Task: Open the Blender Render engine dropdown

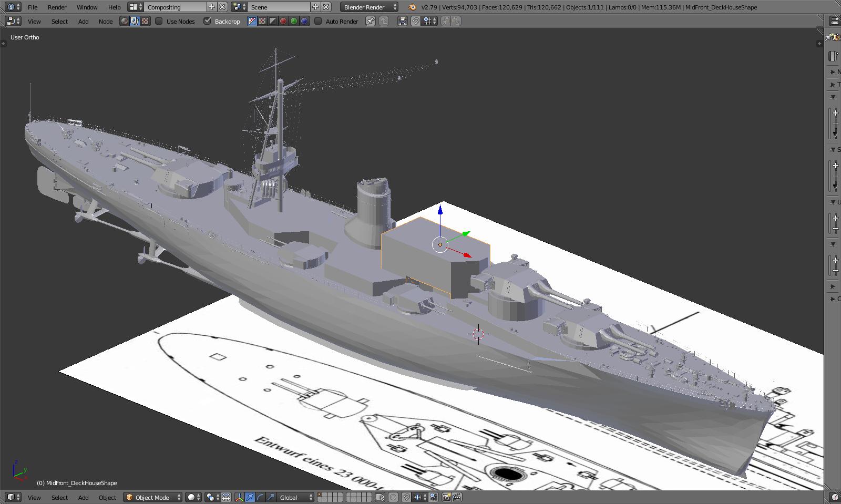Action: (x=369, y=7)
